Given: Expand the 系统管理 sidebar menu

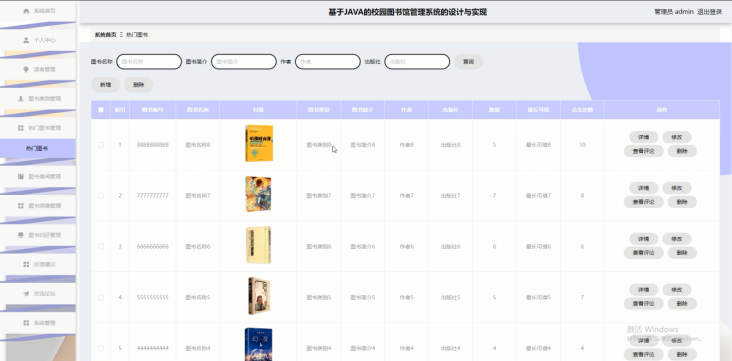Looking at the screenshot, I should 38,323.
